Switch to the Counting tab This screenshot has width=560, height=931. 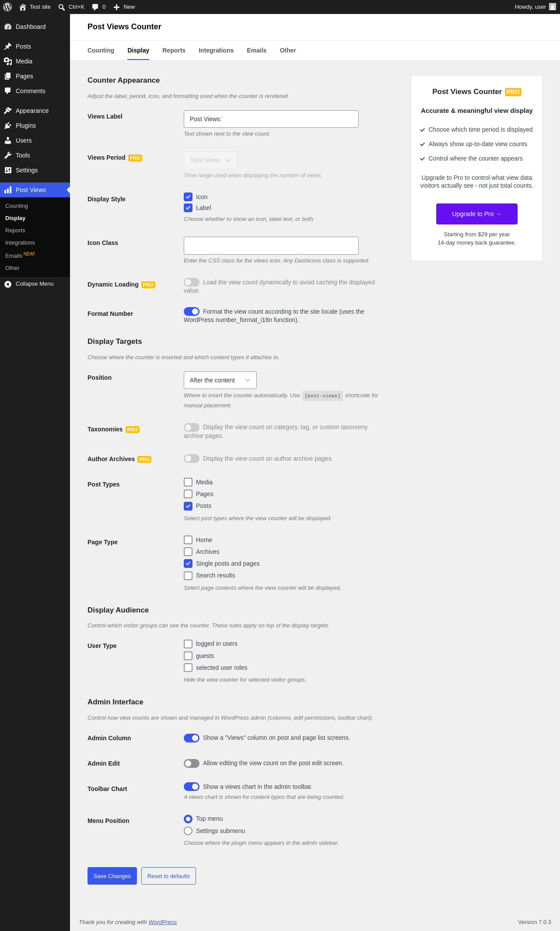coord(101,50)
